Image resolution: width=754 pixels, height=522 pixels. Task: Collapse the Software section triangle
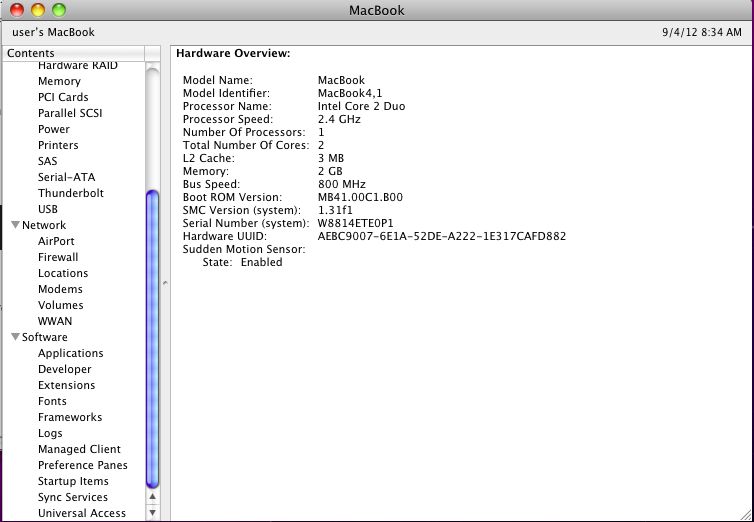pyautogui.click(x=15, y=337)
